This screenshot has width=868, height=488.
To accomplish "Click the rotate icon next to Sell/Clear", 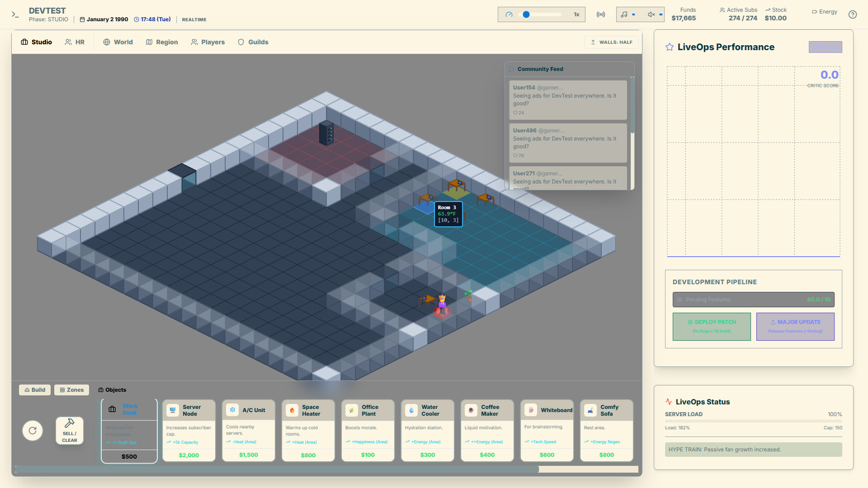I will [32, 431].
